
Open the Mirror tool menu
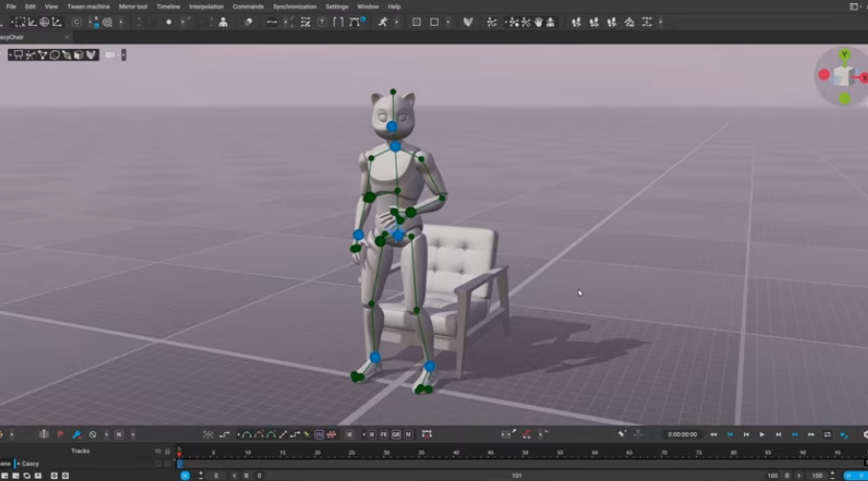[x=133, y=7]
